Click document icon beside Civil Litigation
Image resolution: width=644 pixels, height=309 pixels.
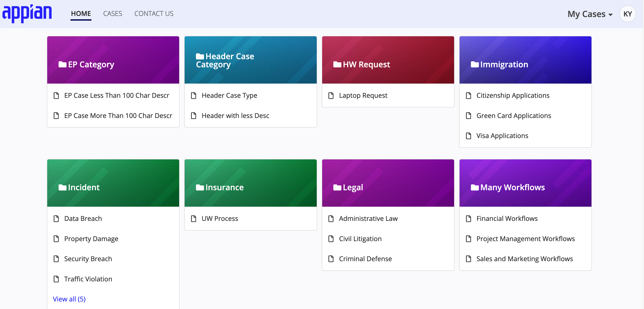click(x=331, y=239)
